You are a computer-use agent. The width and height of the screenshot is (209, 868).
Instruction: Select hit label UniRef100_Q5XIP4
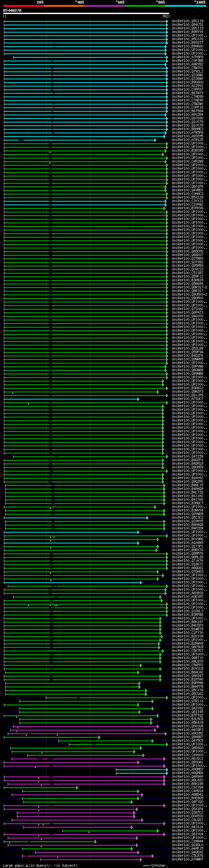coord(187,809)
